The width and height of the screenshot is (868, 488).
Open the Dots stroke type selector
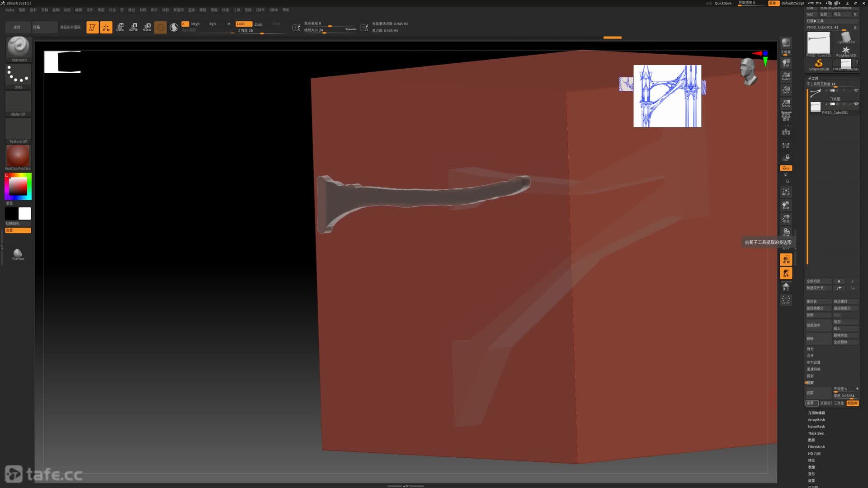pyautogui.click(x=18, y=76)
